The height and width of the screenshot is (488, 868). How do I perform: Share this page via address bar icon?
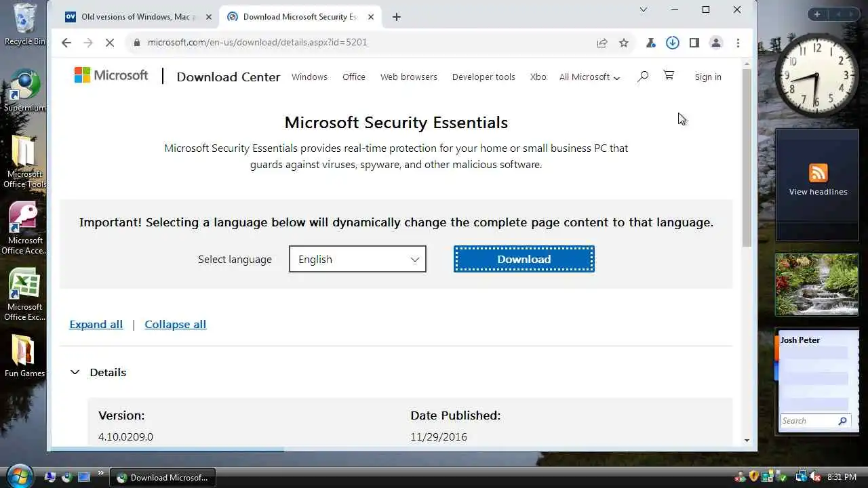point(602,43)
